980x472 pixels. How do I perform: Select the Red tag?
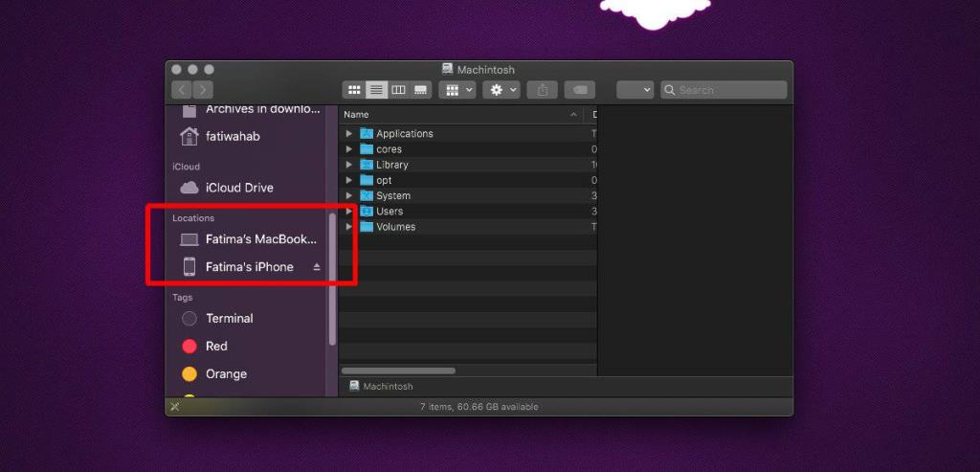point(204,347)
